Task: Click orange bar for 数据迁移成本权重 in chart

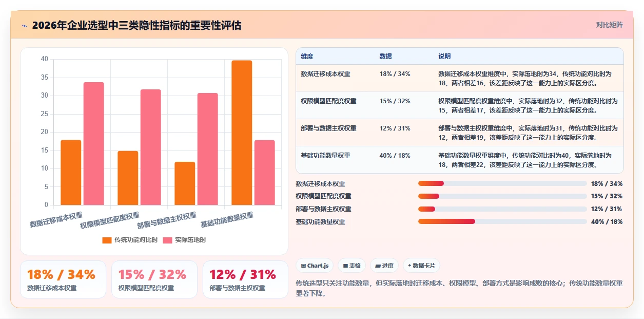Action: click(71, 173)
